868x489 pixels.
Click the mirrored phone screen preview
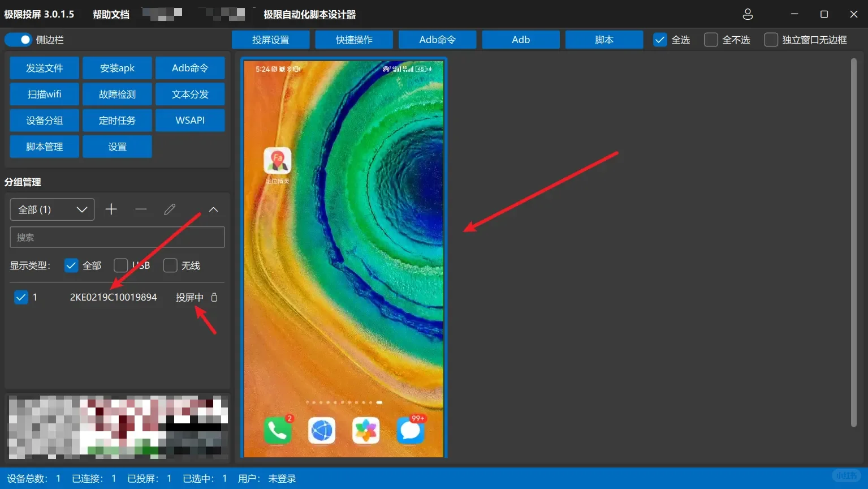click(344, 258)
